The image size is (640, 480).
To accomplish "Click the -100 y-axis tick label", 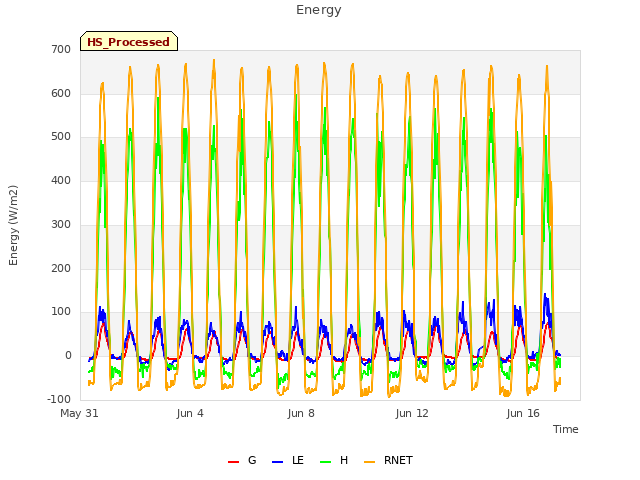I will tap(59, 399).
